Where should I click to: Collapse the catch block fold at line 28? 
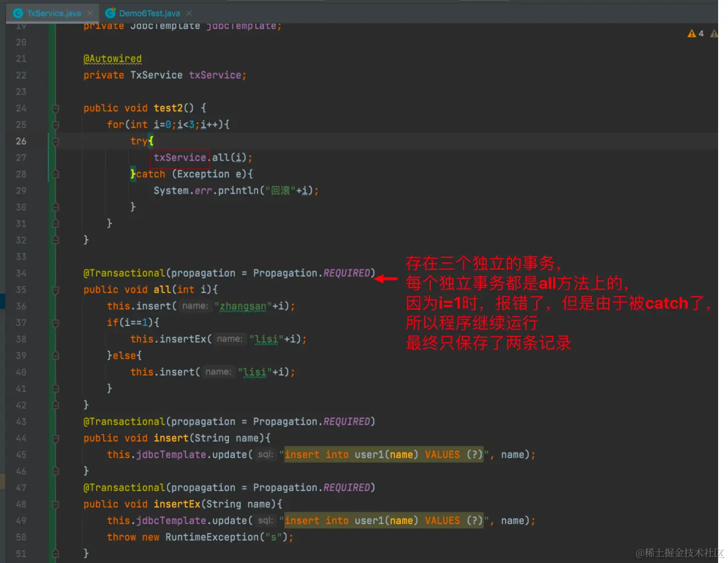55,174
